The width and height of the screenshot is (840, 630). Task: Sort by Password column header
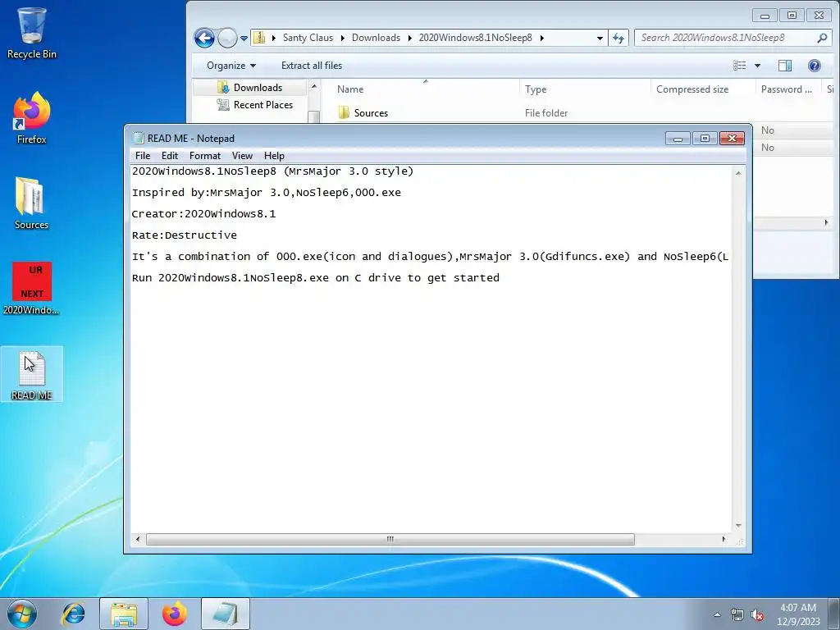pyautogui.click(x=788, y=89)
